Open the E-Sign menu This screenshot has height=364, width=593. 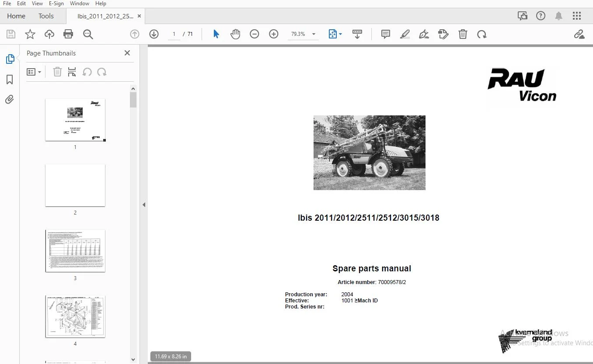pos(56,3)
